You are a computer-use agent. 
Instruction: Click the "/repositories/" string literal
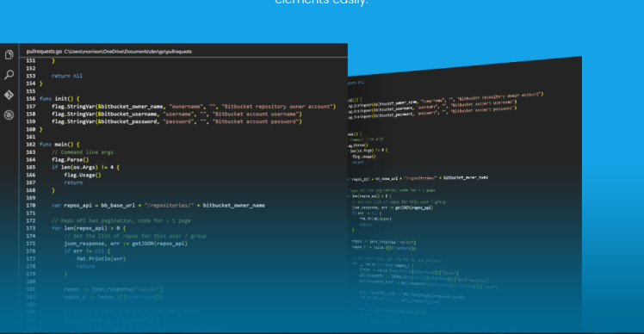[x=169, y=206]
